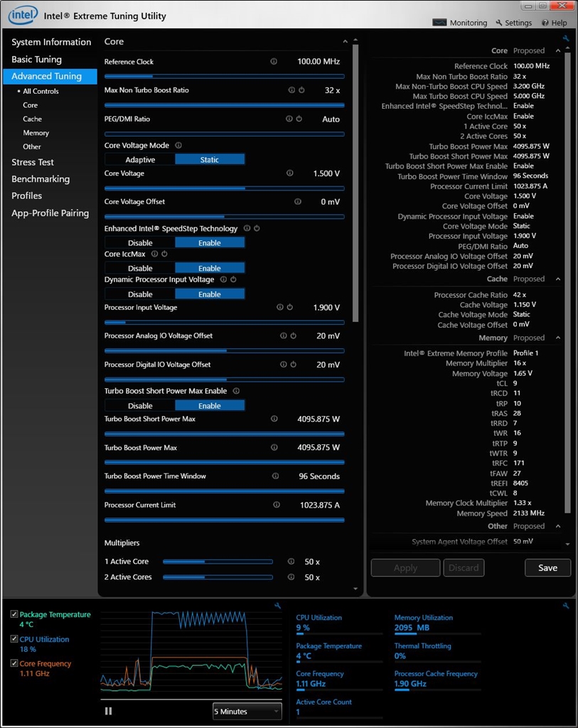578x728 pixels.
Task: Collapse the Cache Proposed section
Action: tap(558, 279)
